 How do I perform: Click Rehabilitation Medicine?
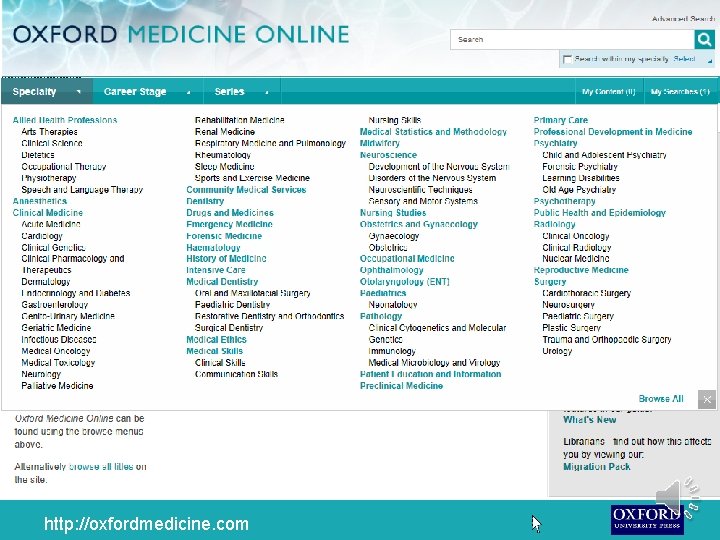pyautogui.click(x=239, y=120)
